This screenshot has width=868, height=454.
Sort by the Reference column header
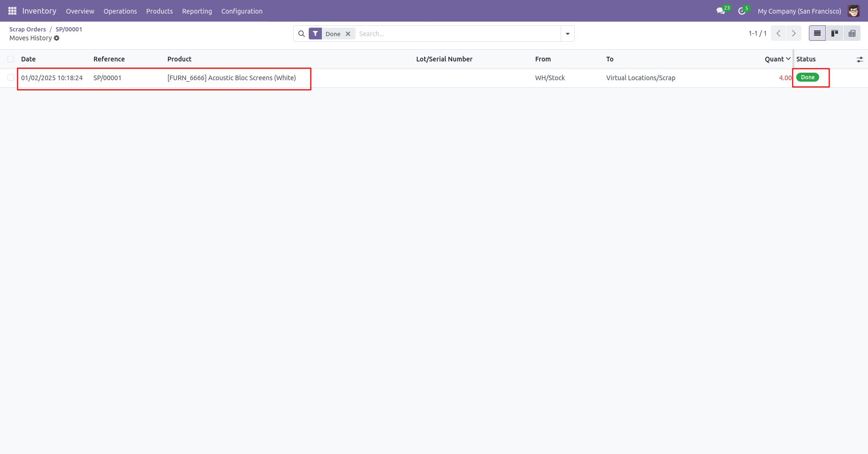click(109, 59)
